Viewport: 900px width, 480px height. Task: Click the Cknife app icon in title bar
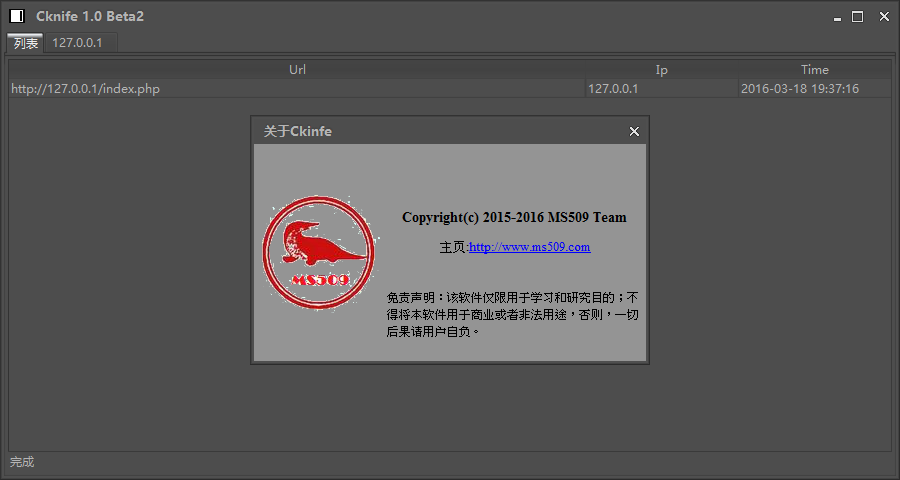pyautogui.click(x=17, y=16)
